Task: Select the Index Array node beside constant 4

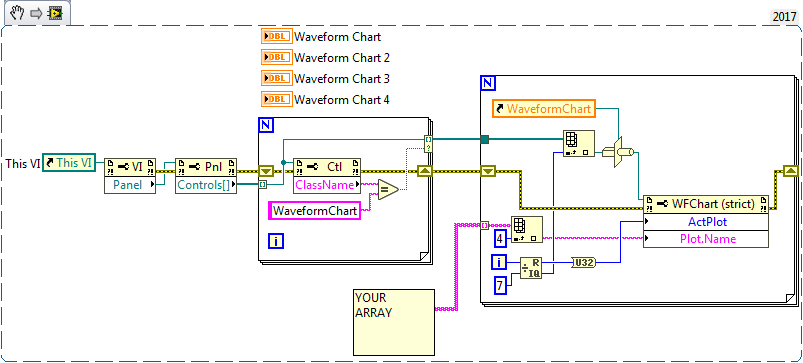Action: tap(526, 229)
